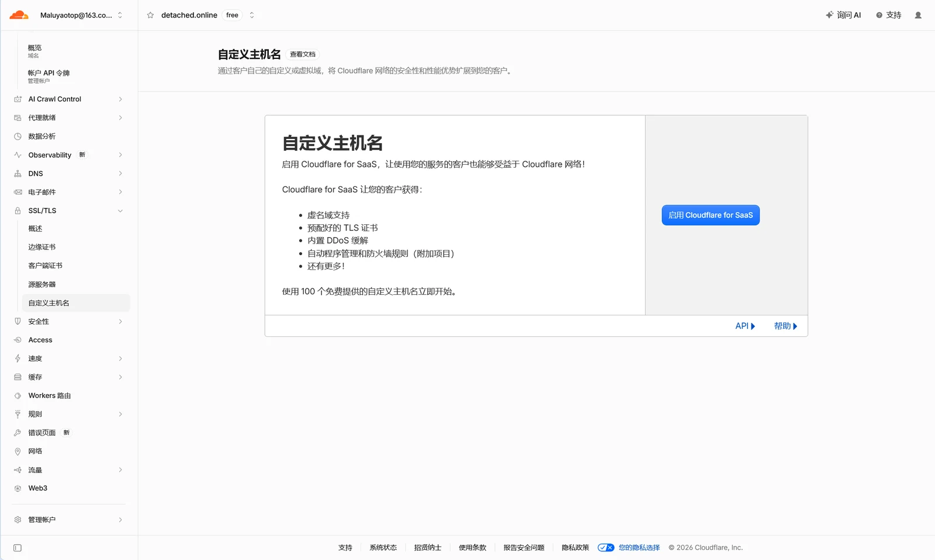The image size is (935, 560).
Task: Open the 支持 menu in header
Action: pyautogui.click(x=888, y=15)
